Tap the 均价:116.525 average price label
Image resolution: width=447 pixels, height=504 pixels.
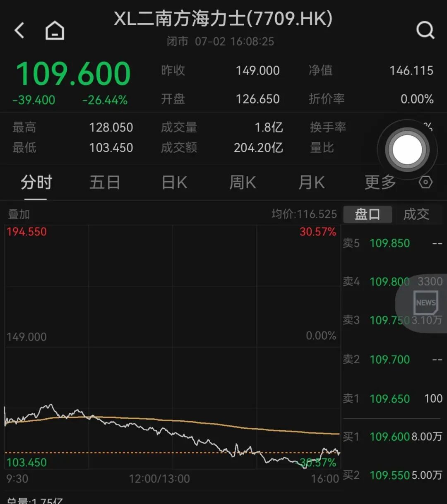coord(304,214)
